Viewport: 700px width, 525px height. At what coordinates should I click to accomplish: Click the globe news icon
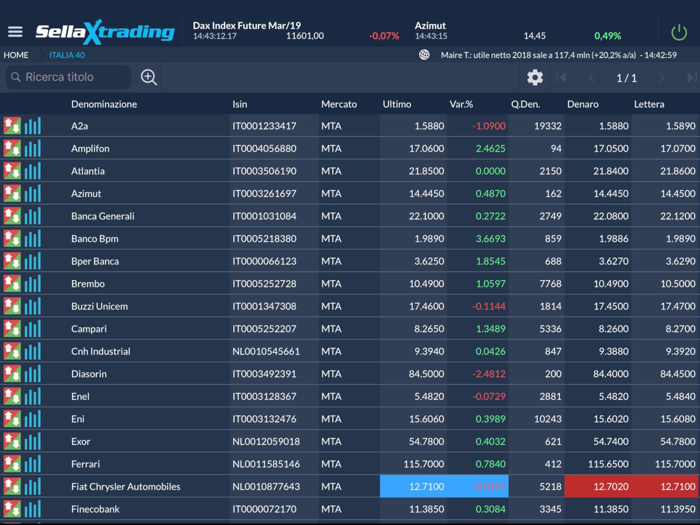click(x=424, y=55)
